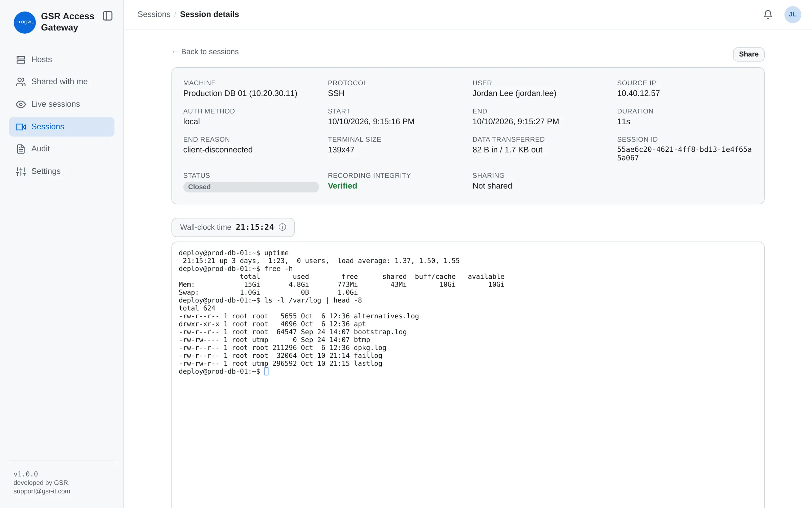Click the Sessions breadcrumb link

(x=154, y=14)
